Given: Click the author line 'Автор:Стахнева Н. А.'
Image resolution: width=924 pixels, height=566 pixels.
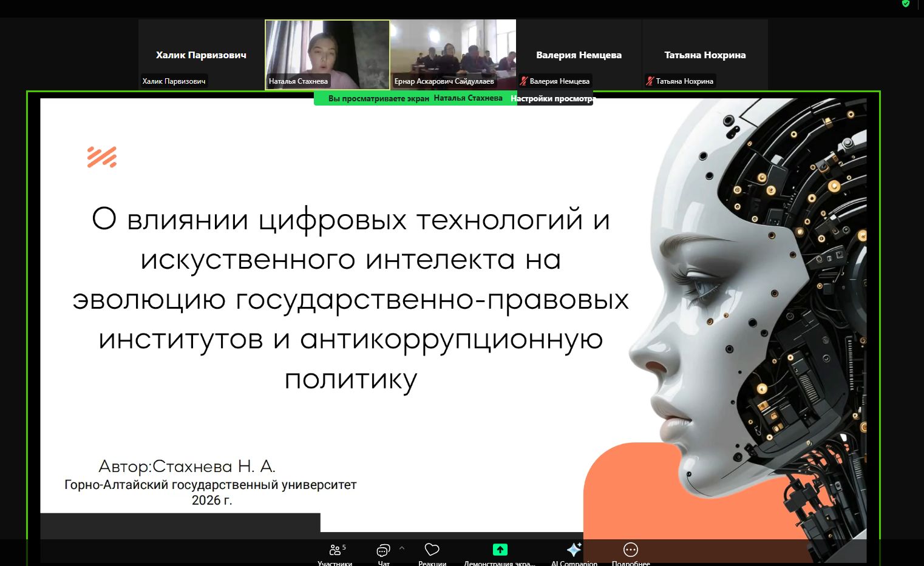Looking at the screenshot, I should (187, 467).
